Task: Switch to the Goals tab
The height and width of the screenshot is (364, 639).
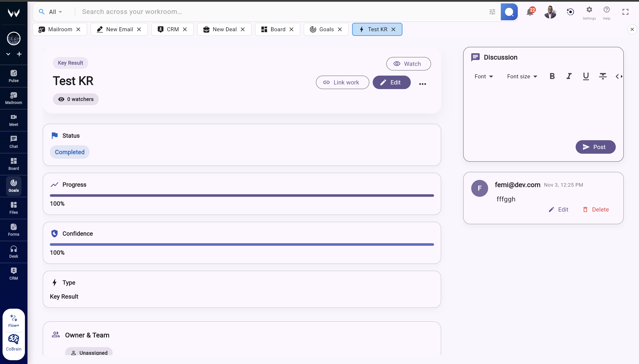Action: tap(326, 29)
